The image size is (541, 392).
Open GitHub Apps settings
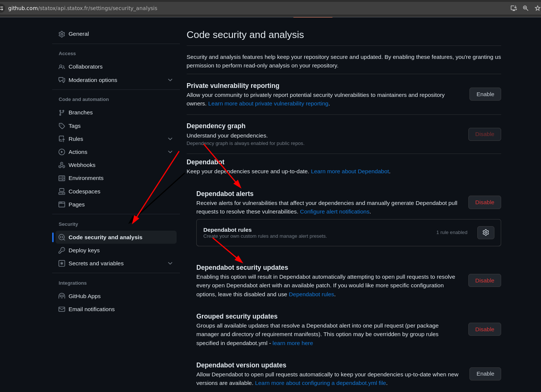85,296
